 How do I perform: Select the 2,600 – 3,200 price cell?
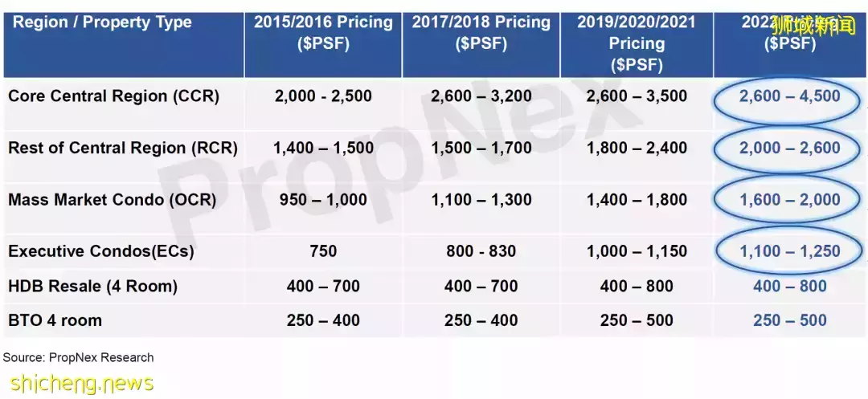coord(481,96)
